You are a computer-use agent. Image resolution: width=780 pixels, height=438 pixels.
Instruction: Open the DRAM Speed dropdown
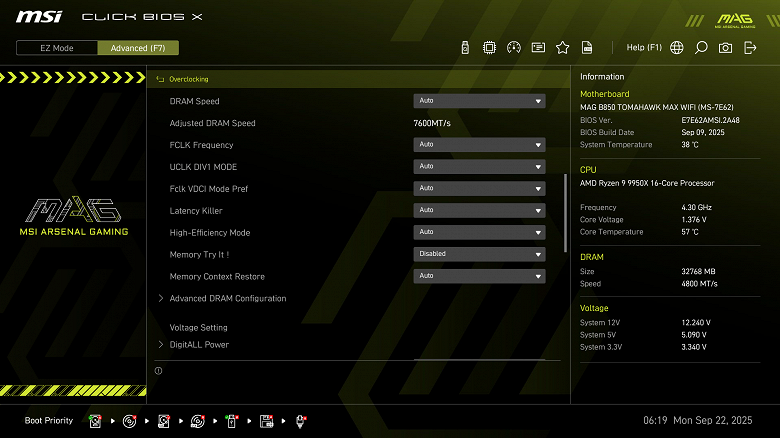click(x=479, y=101)
